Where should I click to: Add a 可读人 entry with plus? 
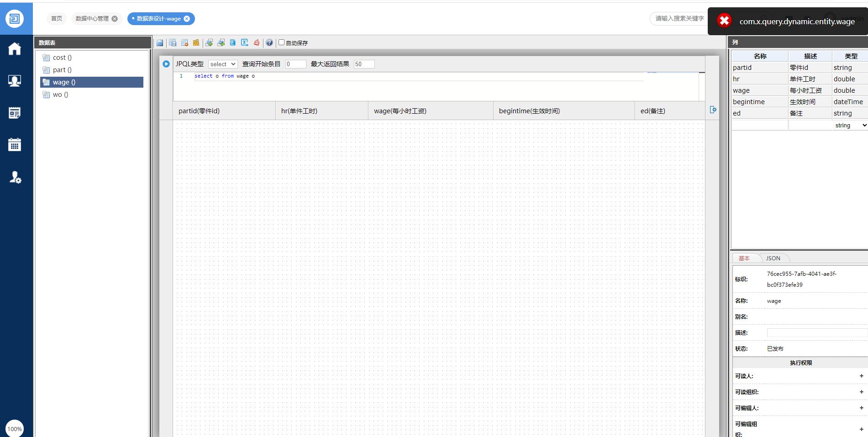click(x=862, y=376)
